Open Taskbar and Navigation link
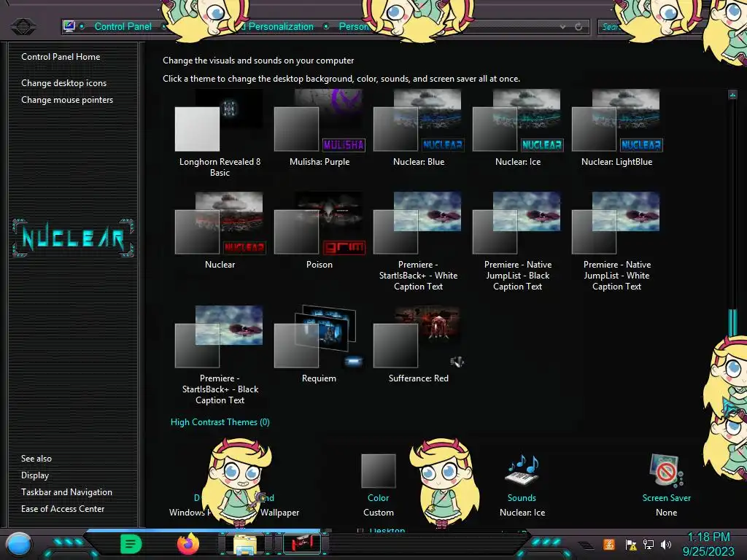The height and width of the screenshot is (560, 747). click(66, 492)
